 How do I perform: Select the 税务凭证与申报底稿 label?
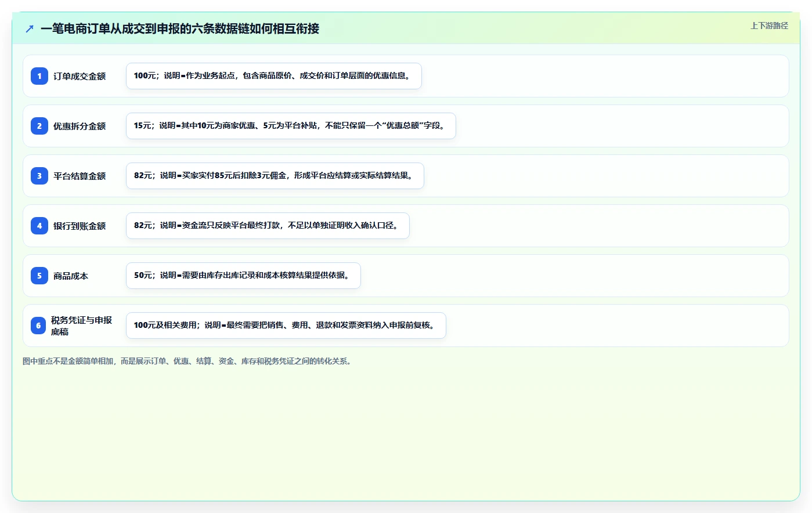[81, 326]
